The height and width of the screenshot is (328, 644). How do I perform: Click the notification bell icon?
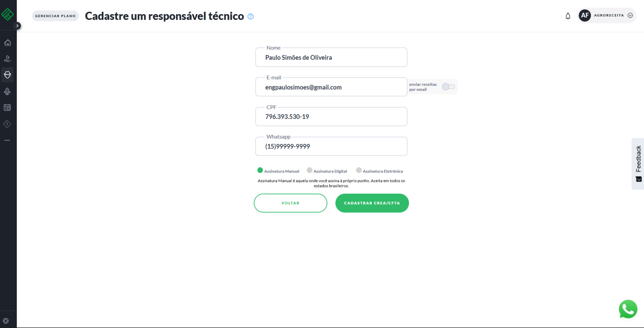(568, 16)
